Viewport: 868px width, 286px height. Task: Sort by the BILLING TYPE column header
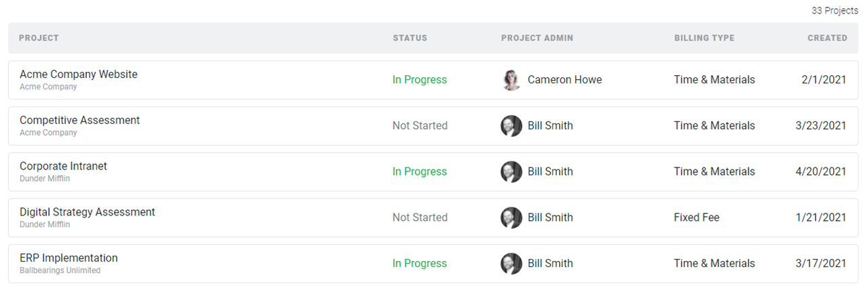[x=704, y=38]
